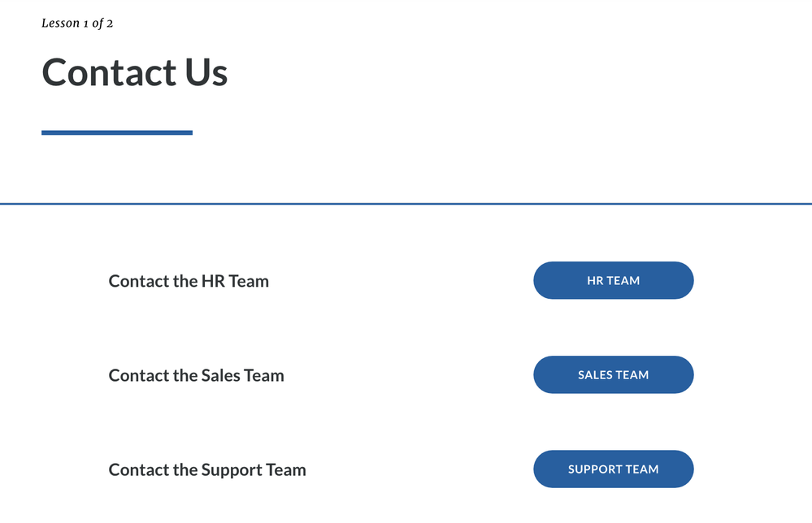This screenshot has height=523, width=812.
Task: Click the HR TEAM button
Action: (x=613, y=281)
